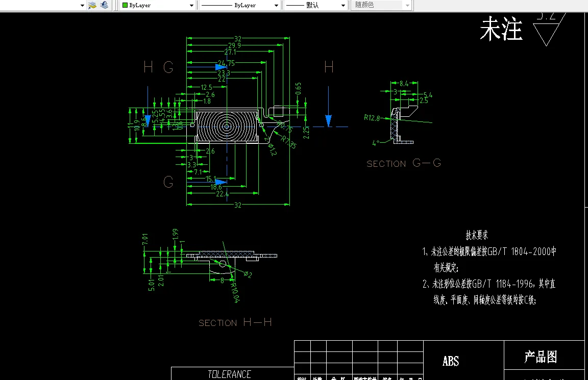588x380 pixels.
Task: Select the 29.9 dimension
Action: point(234,45)
